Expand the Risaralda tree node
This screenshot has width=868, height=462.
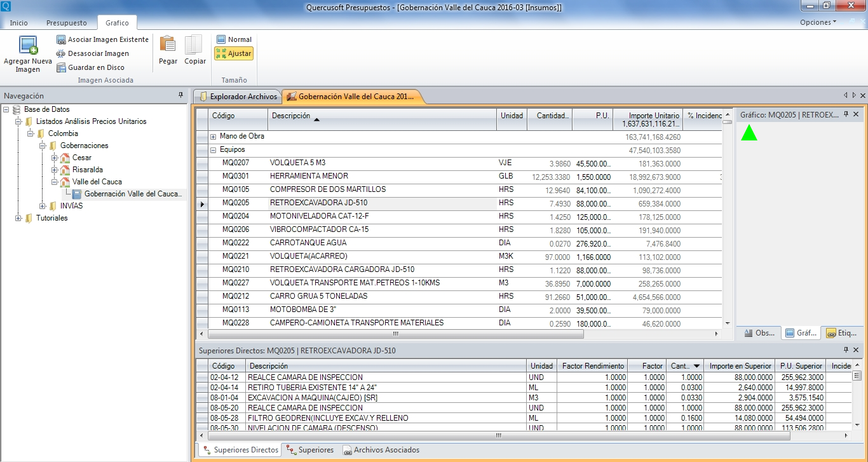(x=55, y=170)
